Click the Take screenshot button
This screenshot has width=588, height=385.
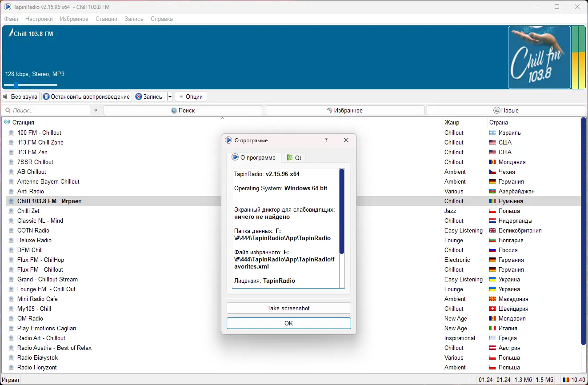[x=288, y=308]
